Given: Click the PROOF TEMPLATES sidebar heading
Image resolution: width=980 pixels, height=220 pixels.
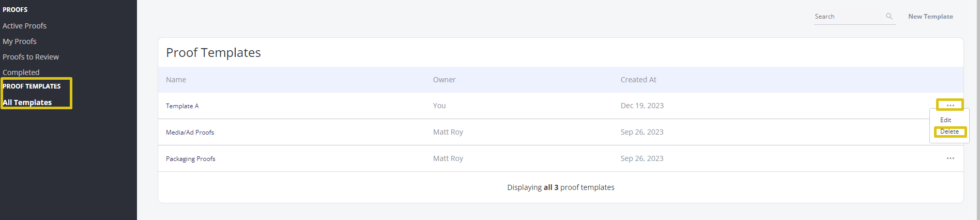Looking at the screenshot, I should pos(32,86).
